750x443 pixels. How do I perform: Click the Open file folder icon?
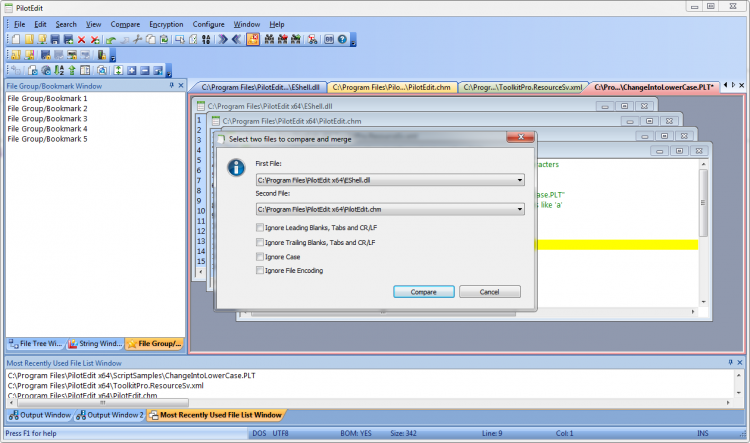click(x=29, y=39)
